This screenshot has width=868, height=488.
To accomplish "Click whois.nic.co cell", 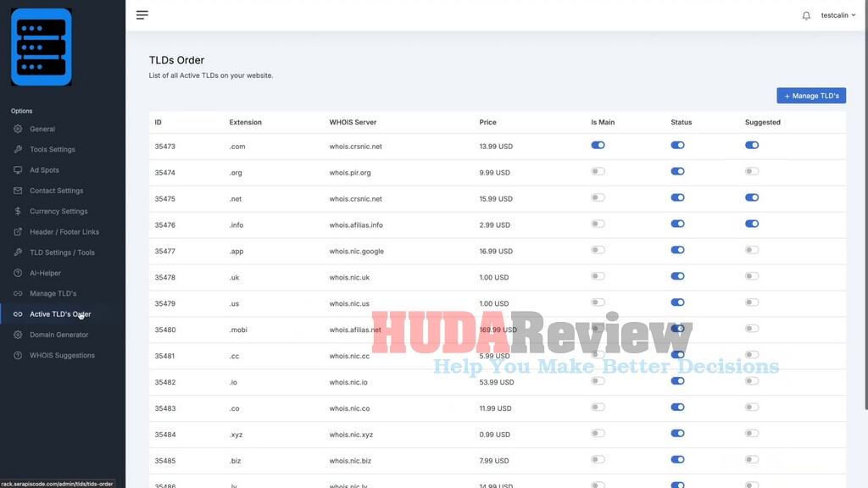I will click(x=349, y=408).
